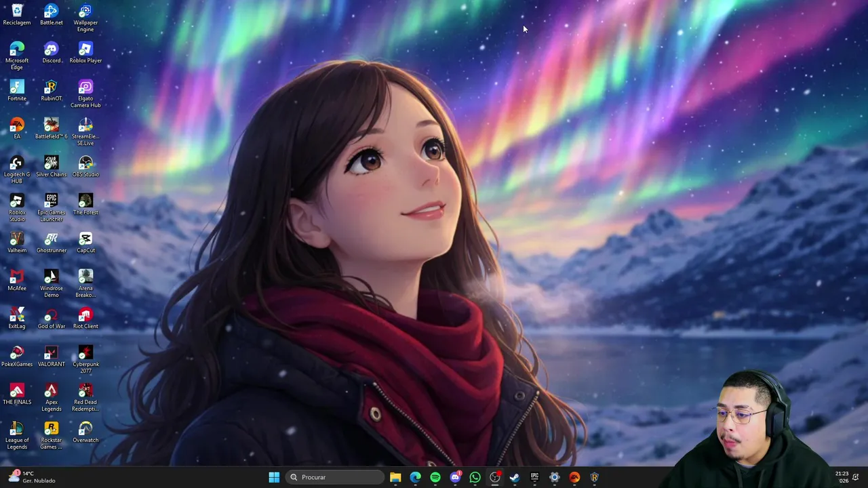
Task: Select the Ghostrunner desktop icon
Action: 51,243
